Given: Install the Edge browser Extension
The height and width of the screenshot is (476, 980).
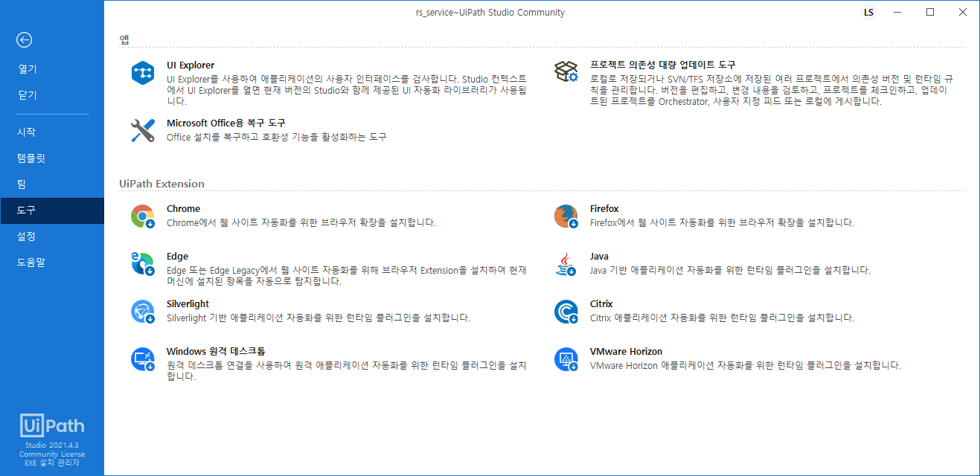Looking at the screenshot, I should point(177,256).
